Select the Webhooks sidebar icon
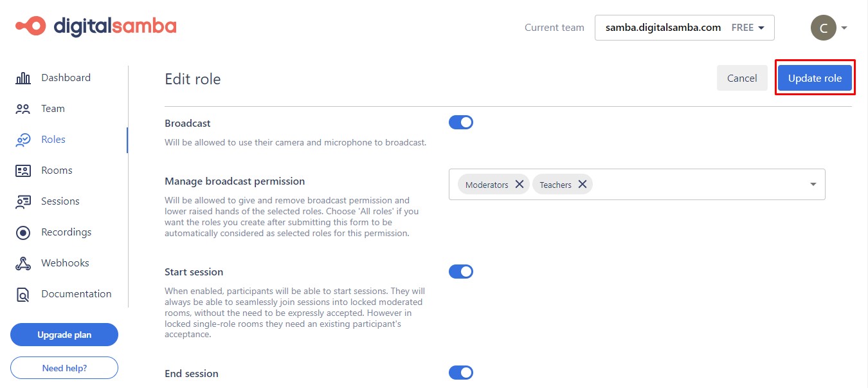Screen dimensions: 868x388 pyautogui.click(x=23, y=263)
